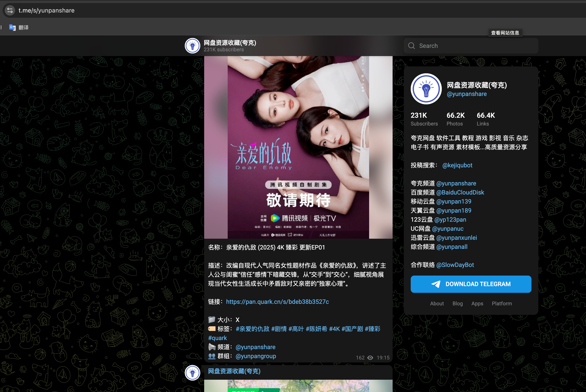
Task: Select the #剧情 hashtag
Action: click(x=279, y=329)
